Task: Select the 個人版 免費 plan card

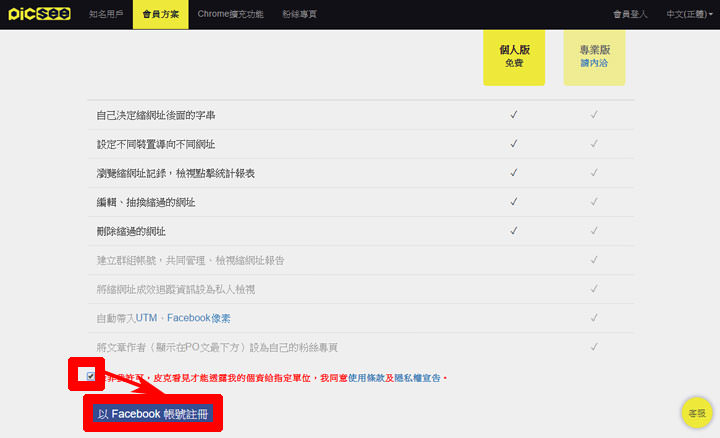Action: tap(514, 55)
